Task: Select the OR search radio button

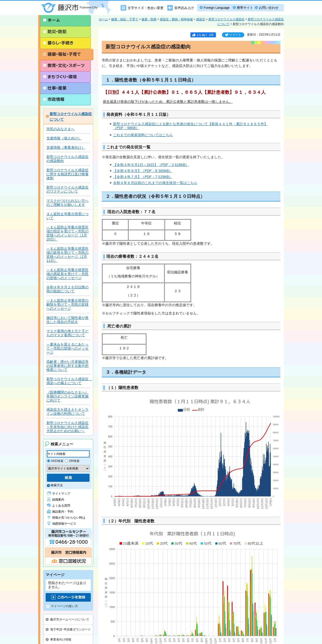Action: tap(66, 461)
